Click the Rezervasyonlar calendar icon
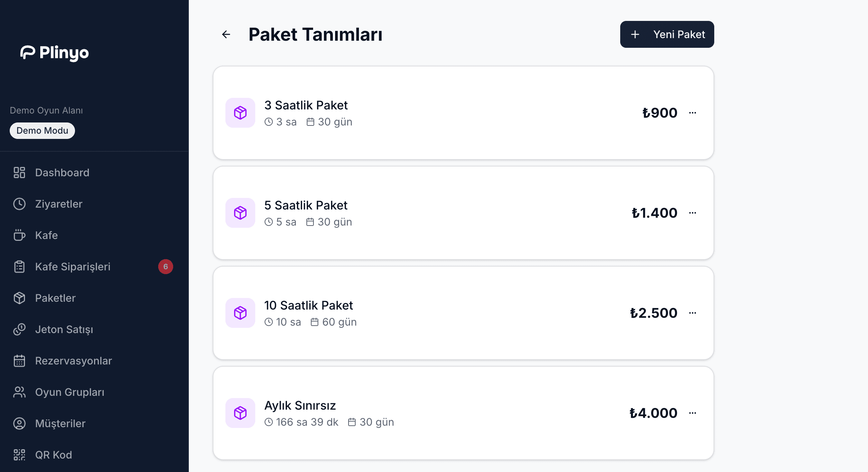 click(19, 360)
